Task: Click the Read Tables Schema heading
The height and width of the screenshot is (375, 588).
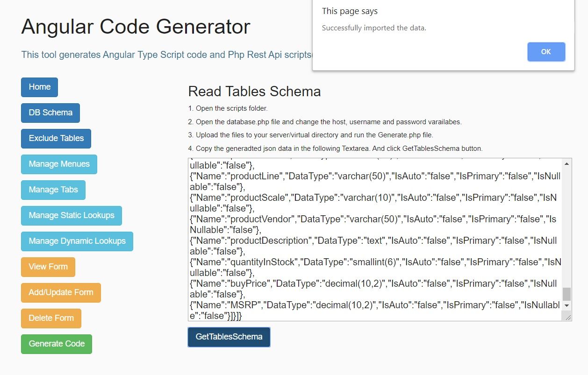Action: (254, 91)
